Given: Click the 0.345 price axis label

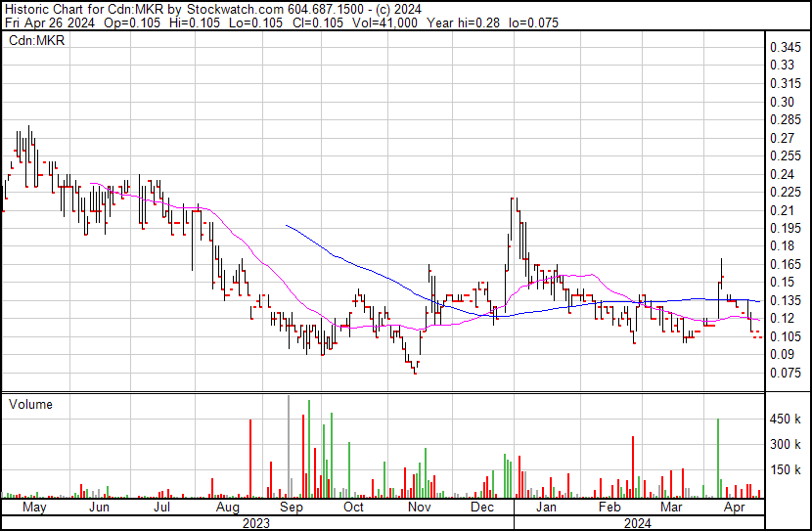Looking at the screenshot, I should [785, 48].
